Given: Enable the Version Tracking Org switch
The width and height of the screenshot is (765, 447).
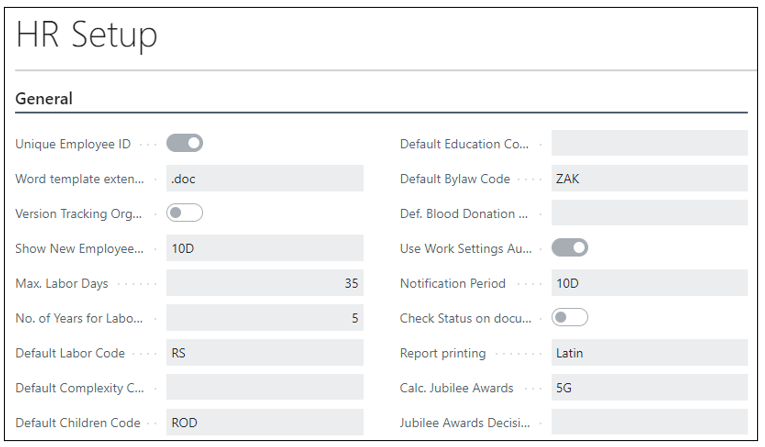Looking at the screenshot, I should 184,213.
